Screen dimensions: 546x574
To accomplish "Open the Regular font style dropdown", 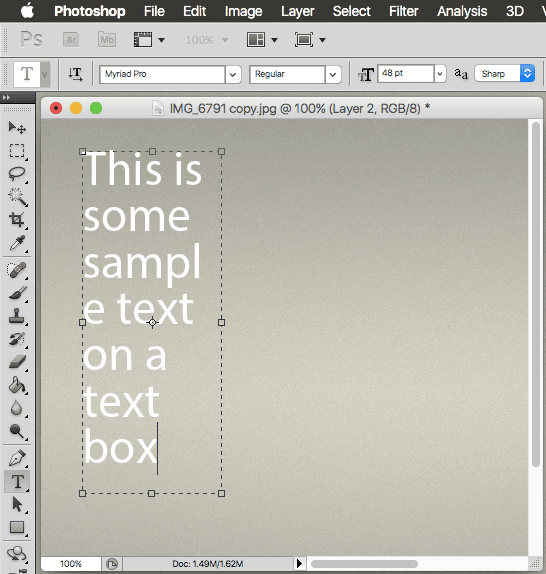I will pyautogui.click(x=333, y=75).
